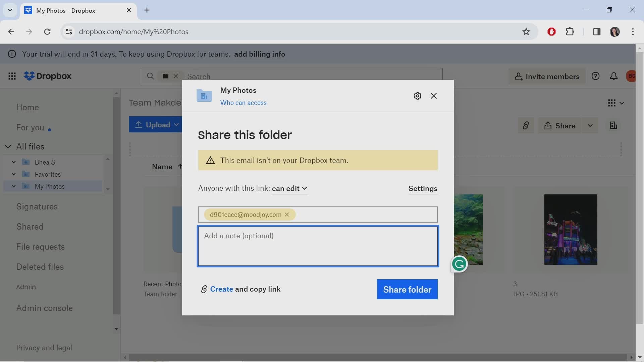Screen dimensions: 644x362
Task: Clear the folder filter in search bar
Action: click(x=175, y=76)
